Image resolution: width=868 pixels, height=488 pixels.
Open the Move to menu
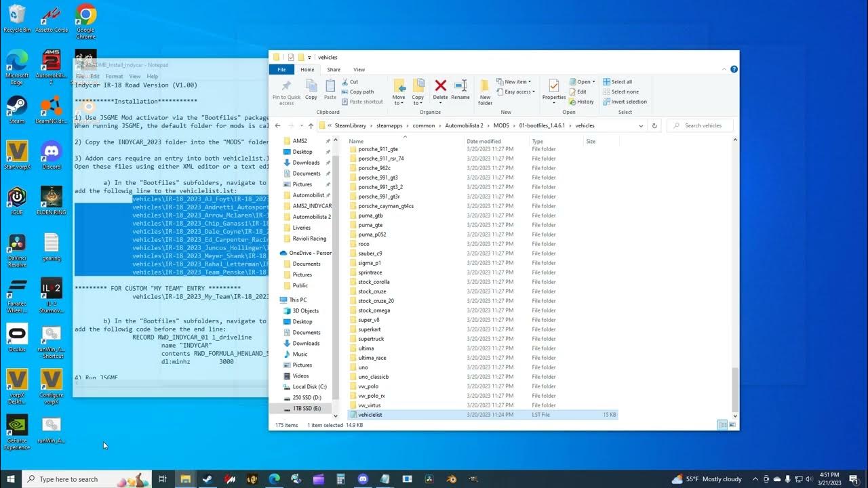399,91
